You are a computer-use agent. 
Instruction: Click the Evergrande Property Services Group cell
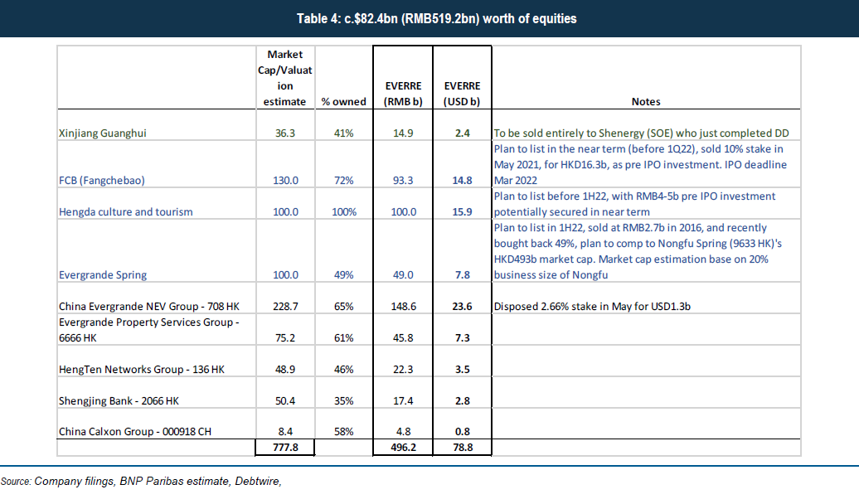[x=149, y=330]
